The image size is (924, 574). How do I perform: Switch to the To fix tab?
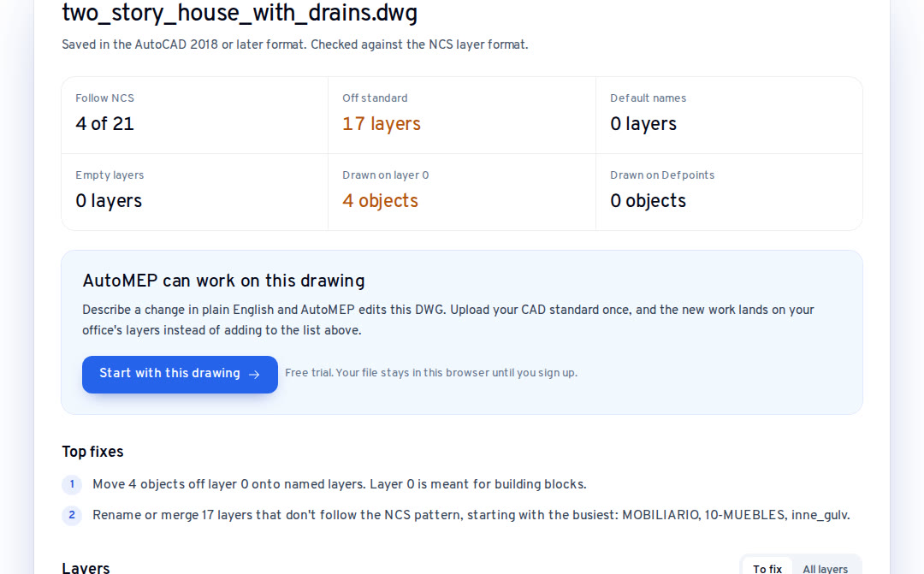[767, 568]
